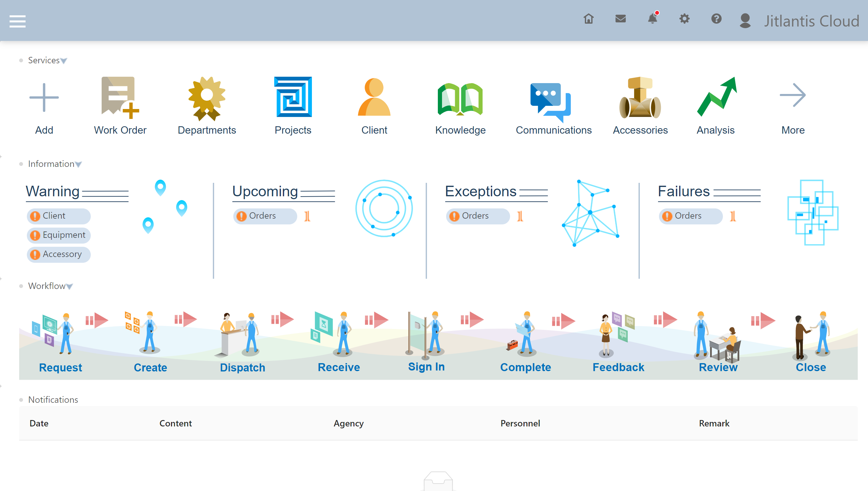Open the hamburger menu
This screenshot has width=868, height=491.
[18, 21]
